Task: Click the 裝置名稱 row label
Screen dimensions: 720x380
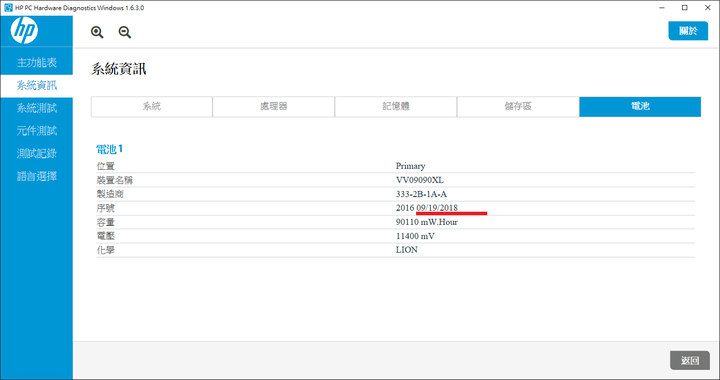Action: [115, 180]
